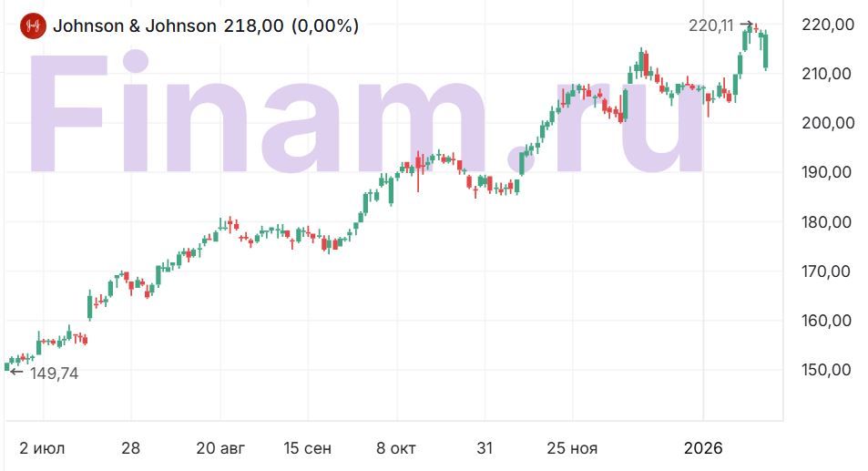Click the "15 сен" date label
This screenshot has height=471, width=868.
(308, 448)
